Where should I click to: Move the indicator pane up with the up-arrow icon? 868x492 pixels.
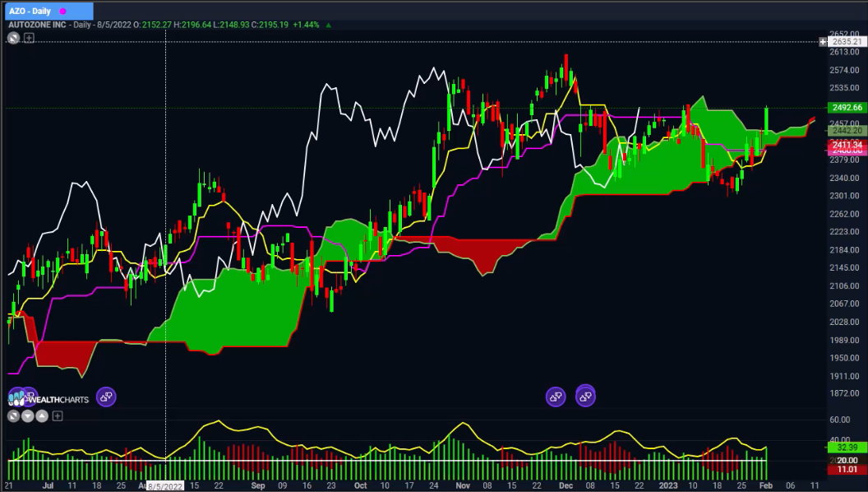(42, 416)
